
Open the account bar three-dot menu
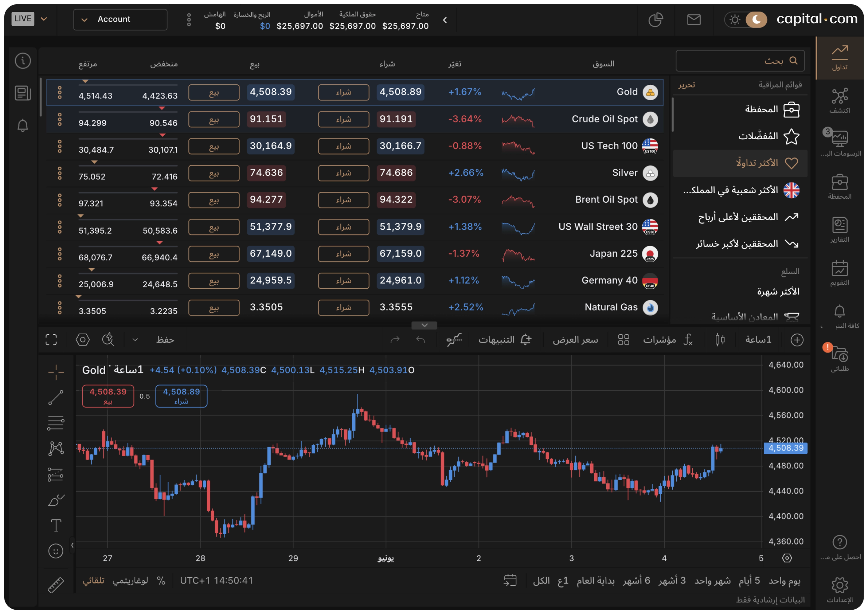pos(189,20)
